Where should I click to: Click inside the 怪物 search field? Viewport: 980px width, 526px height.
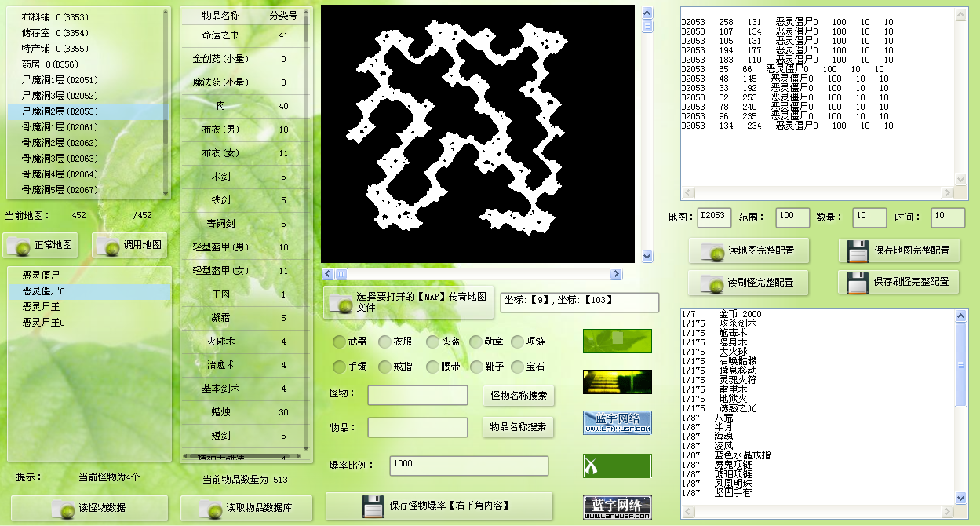(417, 396)
